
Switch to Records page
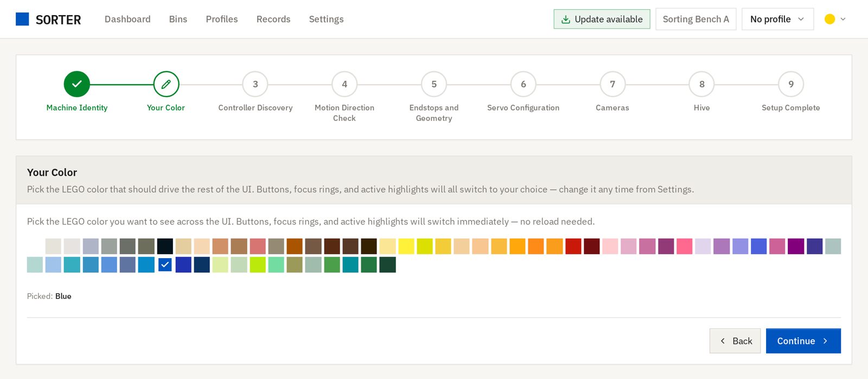(273, 19)
